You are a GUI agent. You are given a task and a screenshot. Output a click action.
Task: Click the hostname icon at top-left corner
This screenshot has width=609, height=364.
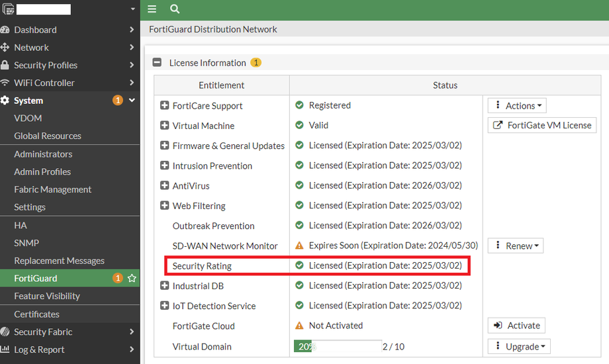[7, 9]
